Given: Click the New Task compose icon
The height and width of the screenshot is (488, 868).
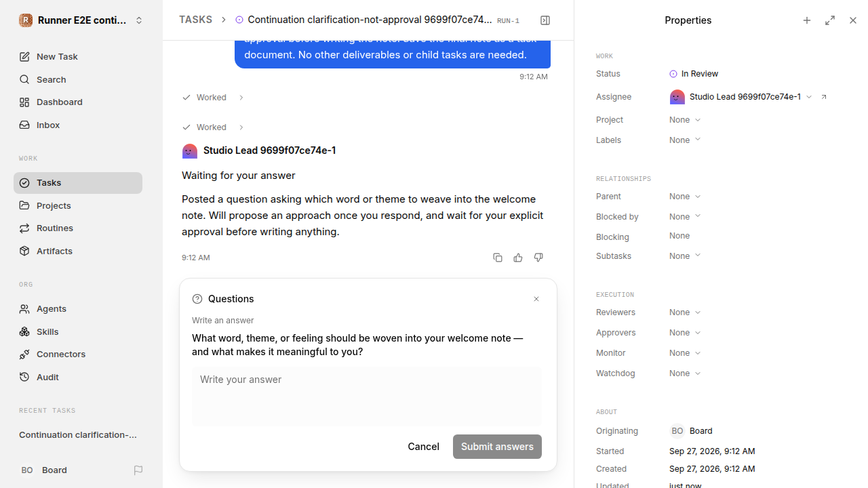Looking at the screenshot, I should click(24, 57).
